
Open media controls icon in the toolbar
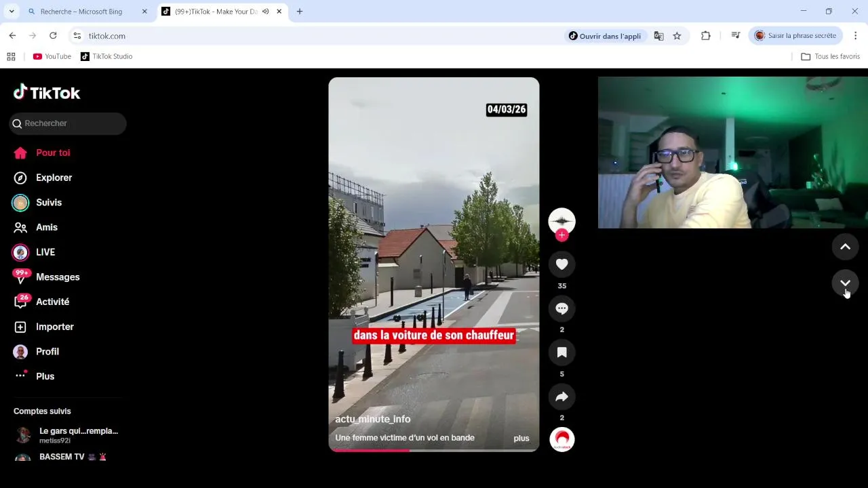[736, 36]
